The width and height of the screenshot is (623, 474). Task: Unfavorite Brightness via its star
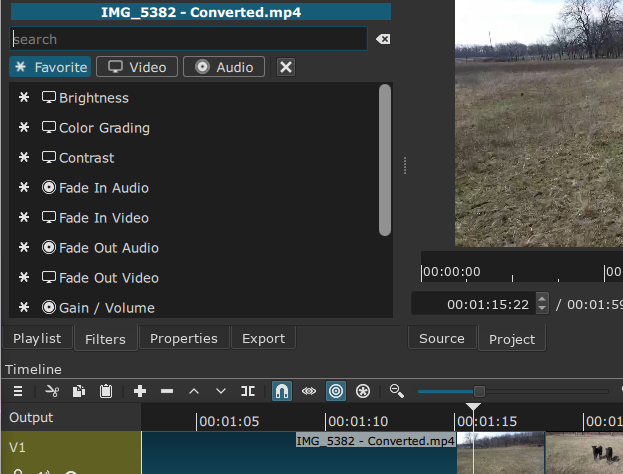24,97
